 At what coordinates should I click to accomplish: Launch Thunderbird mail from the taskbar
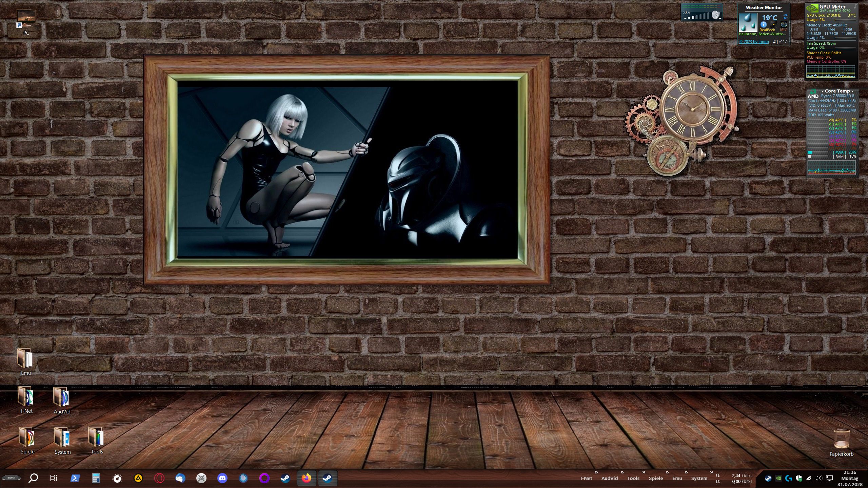coord(180,478)
